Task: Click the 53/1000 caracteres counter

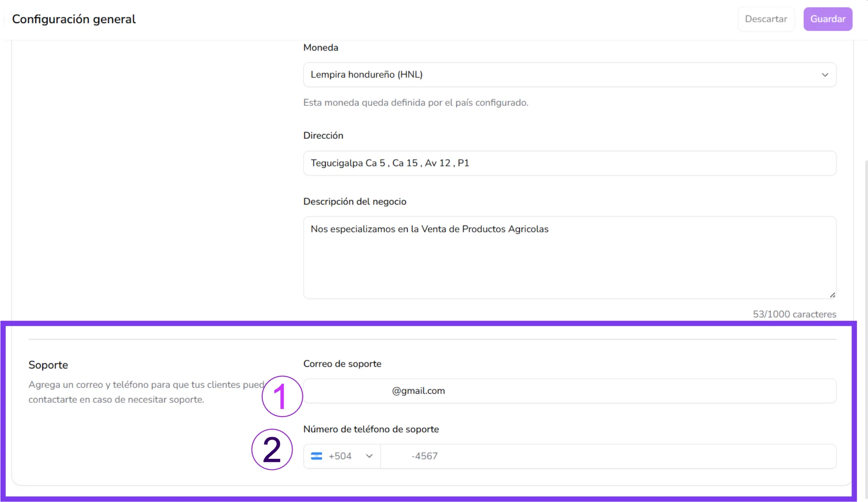Action: point(795,314)
